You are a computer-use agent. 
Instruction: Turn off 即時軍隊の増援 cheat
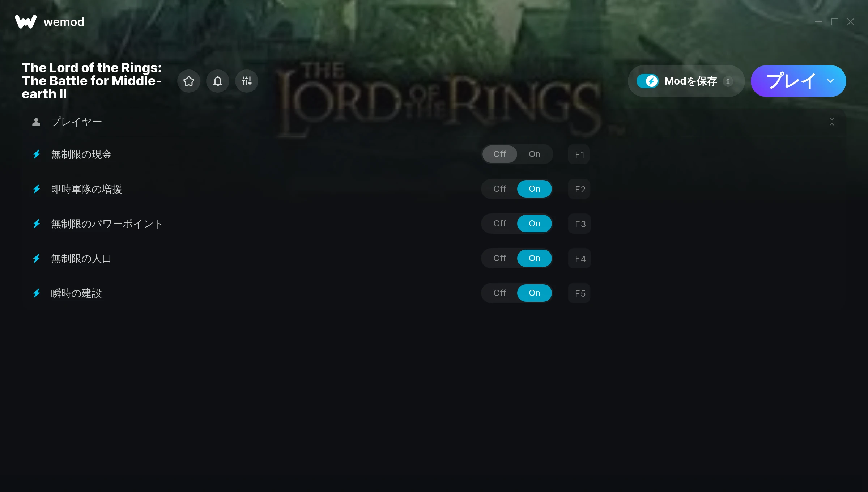coord(500,189)
